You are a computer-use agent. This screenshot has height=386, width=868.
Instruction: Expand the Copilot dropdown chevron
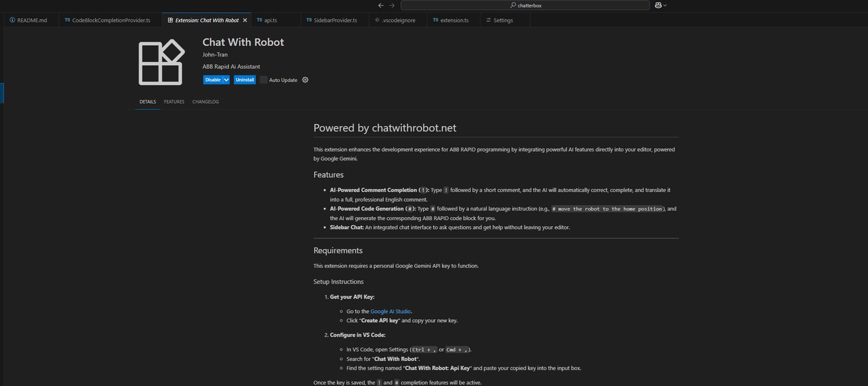665,5
